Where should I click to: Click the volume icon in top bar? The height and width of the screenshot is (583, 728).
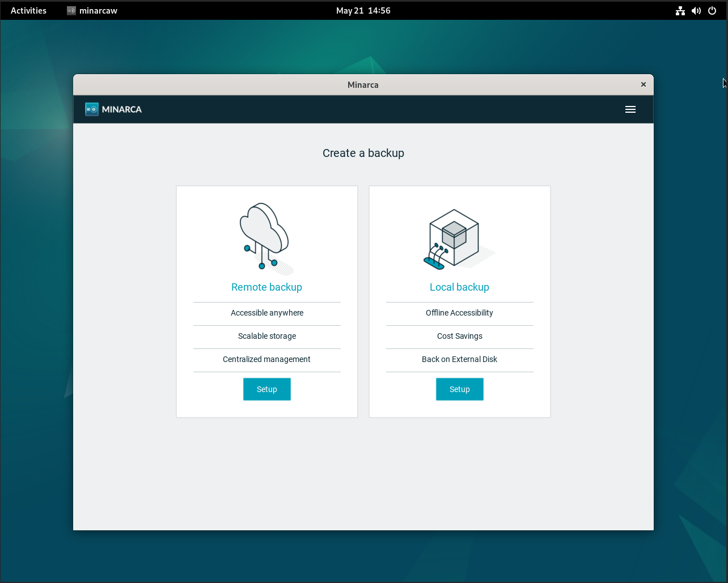pos(696,10)
